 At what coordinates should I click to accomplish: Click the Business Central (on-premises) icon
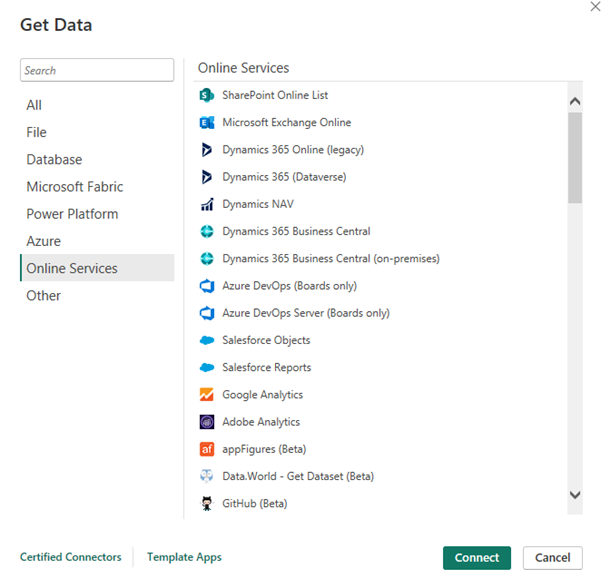click(207, 258)
